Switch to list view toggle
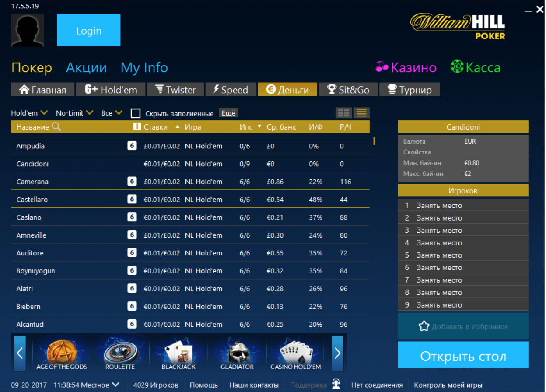 pyautogui.click(x=361, y=112)
